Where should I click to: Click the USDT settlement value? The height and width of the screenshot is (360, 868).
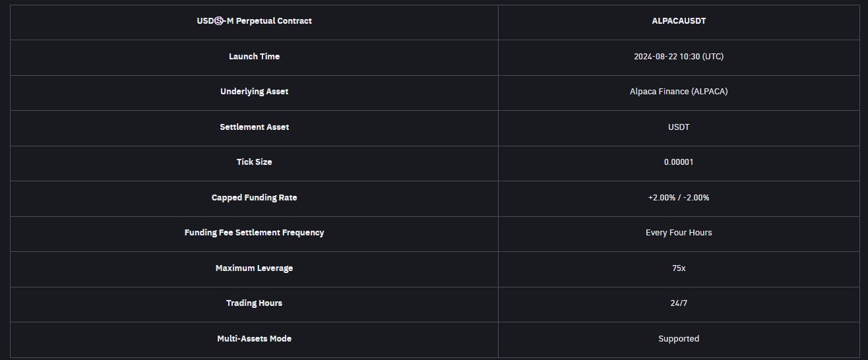(679, 127)
